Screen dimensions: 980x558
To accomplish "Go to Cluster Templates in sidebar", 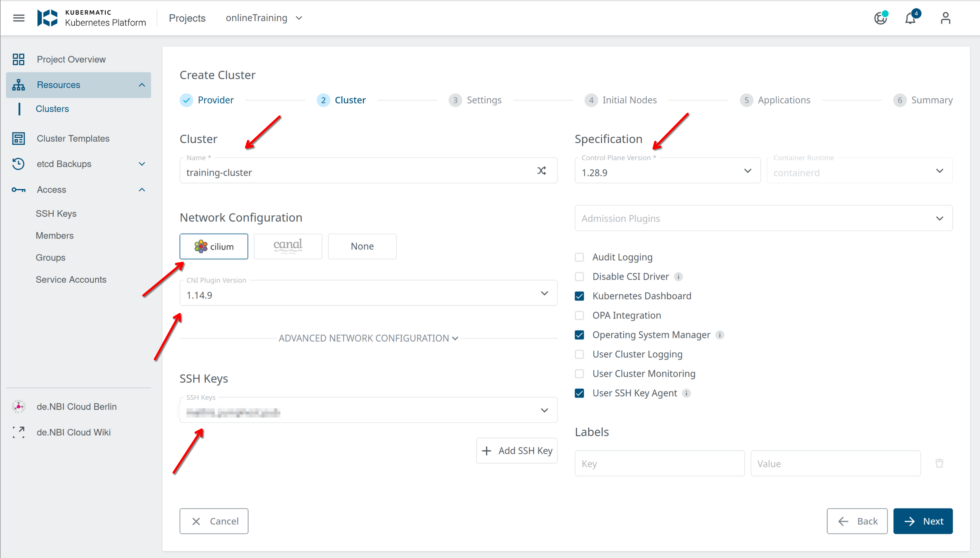I will click(x=73, y=138).
